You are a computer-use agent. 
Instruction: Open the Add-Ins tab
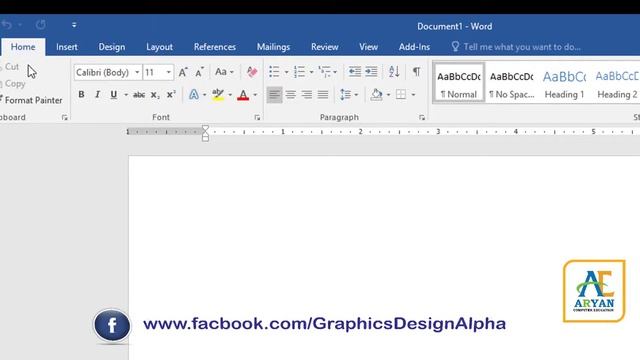414,47
